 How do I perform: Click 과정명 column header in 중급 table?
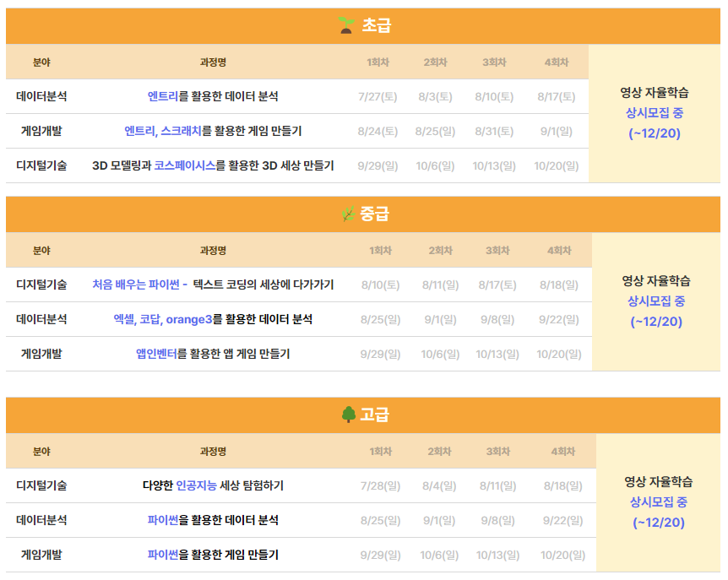(213, 251)
